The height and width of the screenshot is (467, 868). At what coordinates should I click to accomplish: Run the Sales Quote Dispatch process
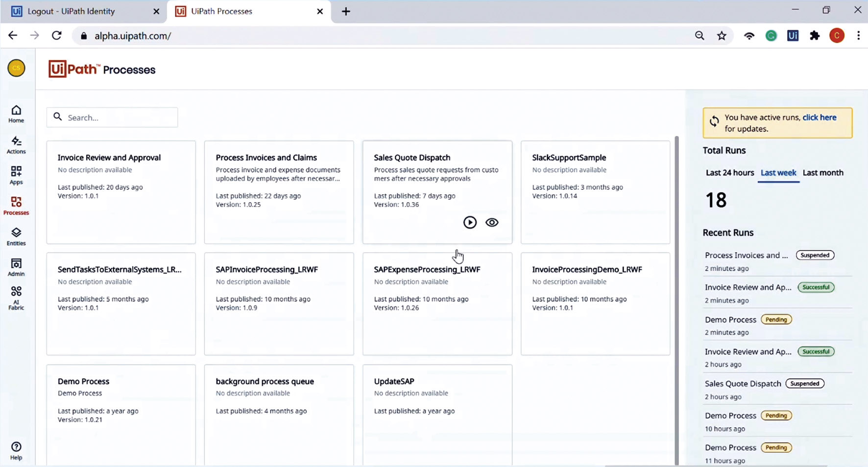(x=470, y=222)
